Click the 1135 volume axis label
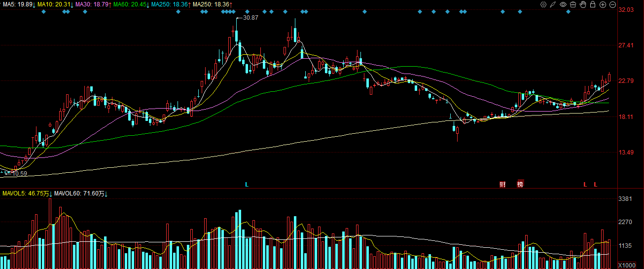 click(x=625, y=246)
